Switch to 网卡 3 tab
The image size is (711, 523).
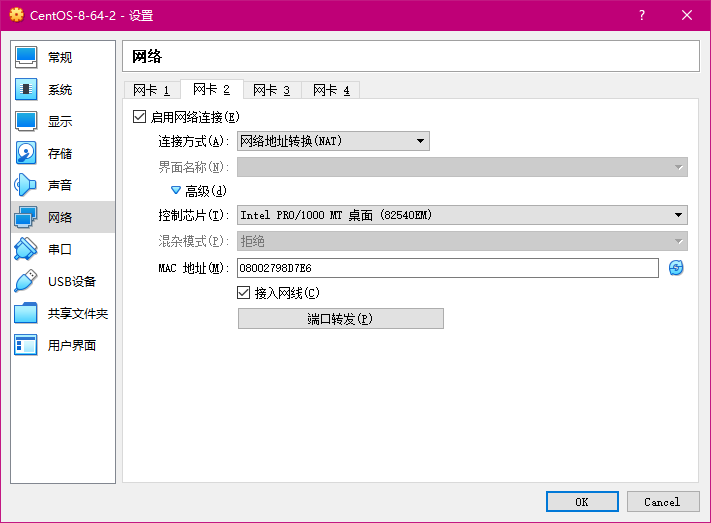[x=272, y=90]
